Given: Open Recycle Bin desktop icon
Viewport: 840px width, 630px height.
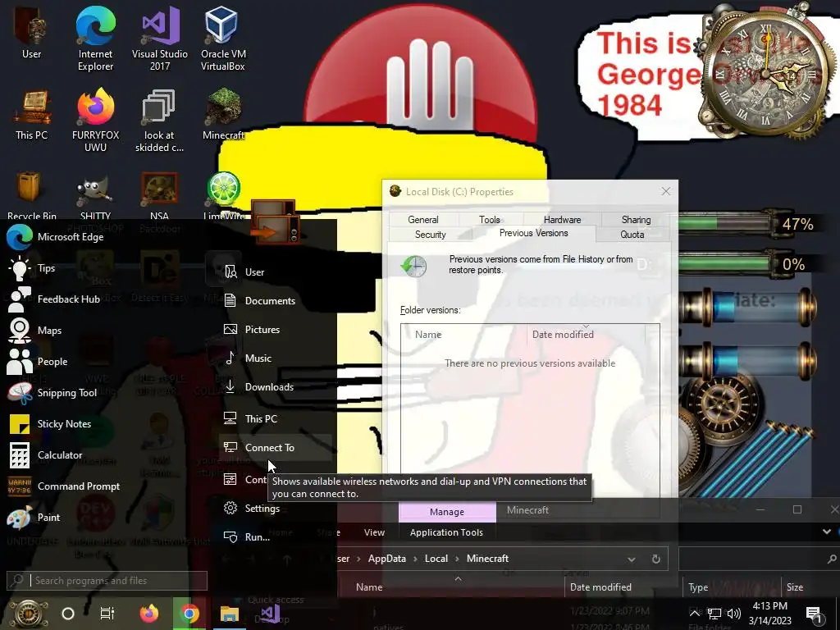Looking at the screenshot, I should (32, 195).
